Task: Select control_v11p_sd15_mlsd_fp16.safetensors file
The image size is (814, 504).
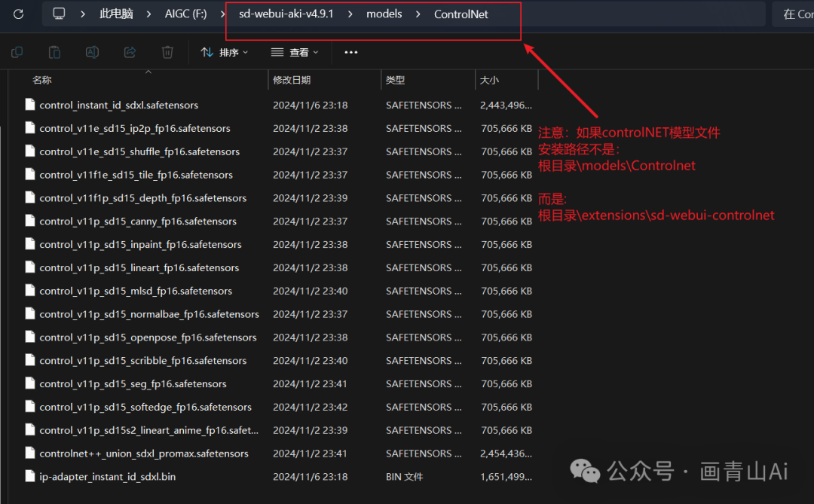Action: click(136, 291)
